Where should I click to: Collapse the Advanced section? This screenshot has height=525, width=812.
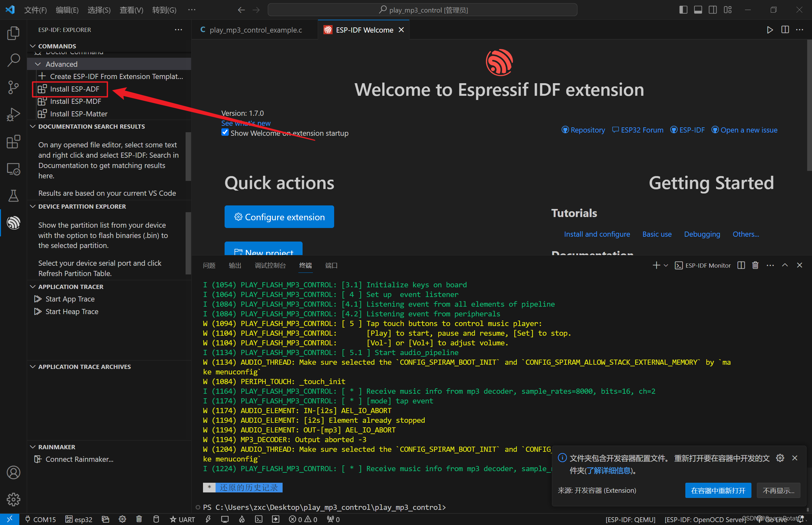click(x=38, y=64)
